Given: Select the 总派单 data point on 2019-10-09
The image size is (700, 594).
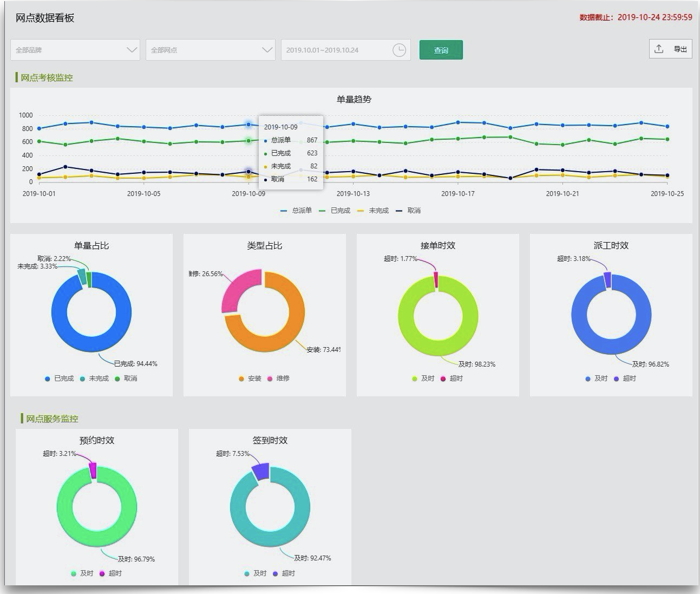Looking at the screenshot, I should 248,125.
